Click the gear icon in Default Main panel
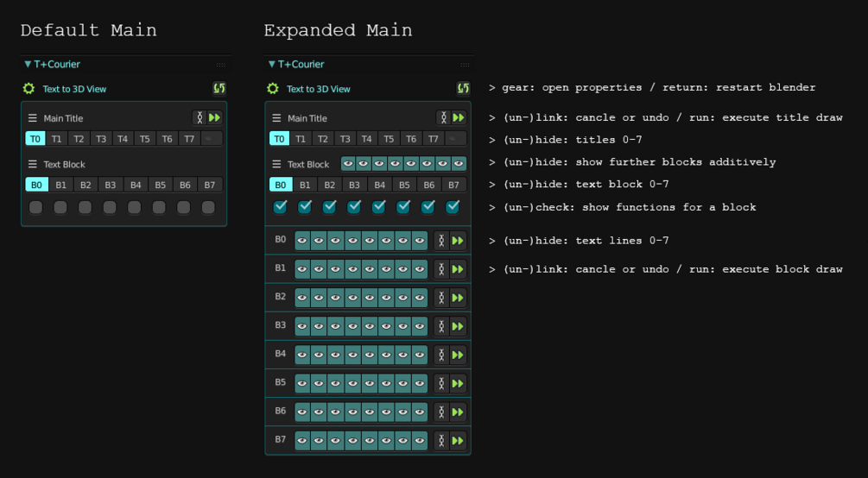This screenshot has height=478, width=868. [29, 89]
